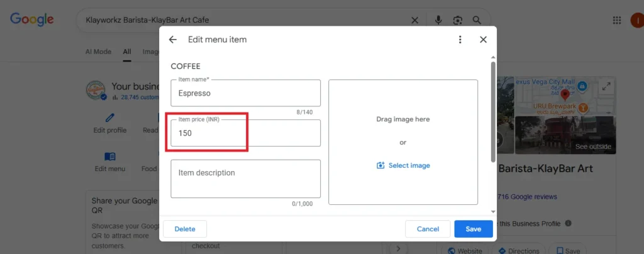Image resolution: width=644 pixels, height=254 pixels.
Task: Click the next arrow on the cards carousel
Action: tap(398, 248)
